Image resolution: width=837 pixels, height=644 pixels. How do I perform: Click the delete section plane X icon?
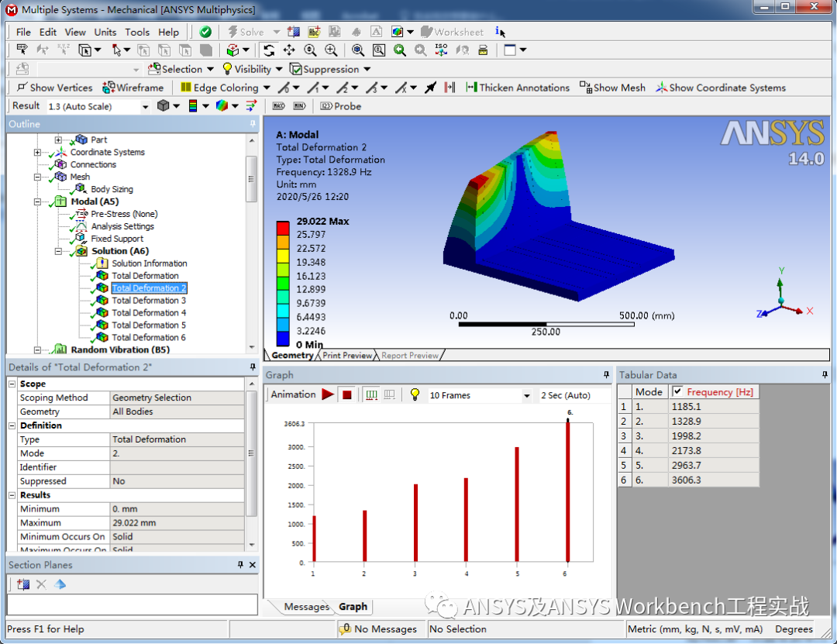pos(41,584)
